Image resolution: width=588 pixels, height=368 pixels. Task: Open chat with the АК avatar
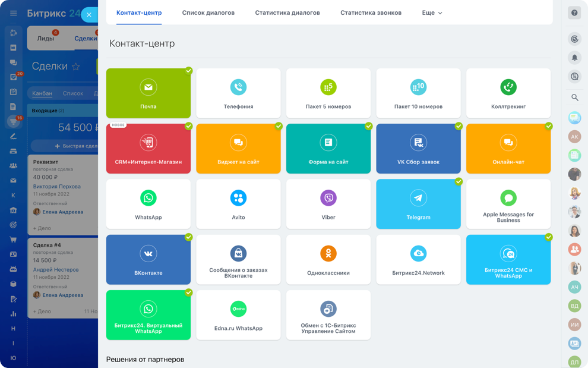574,137
